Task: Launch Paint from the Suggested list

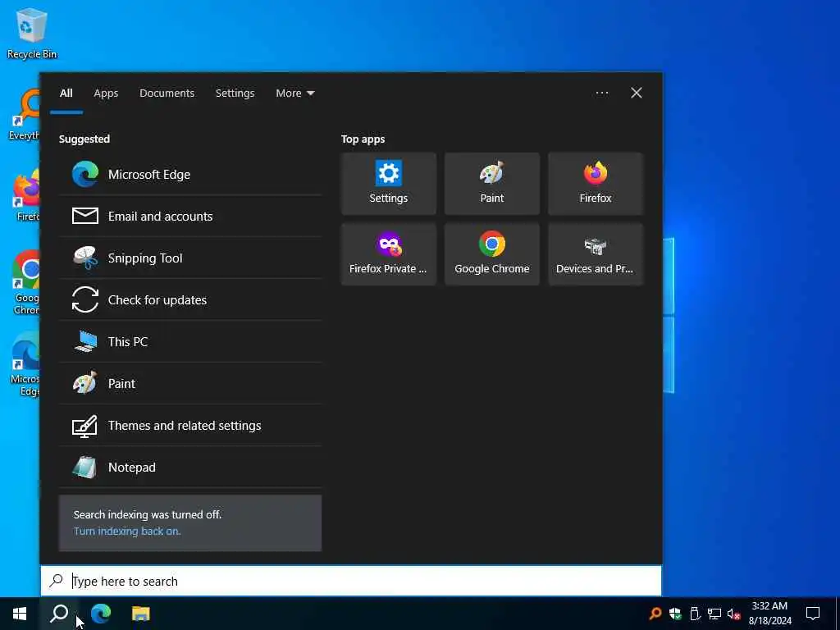Action: coord(190,383)
